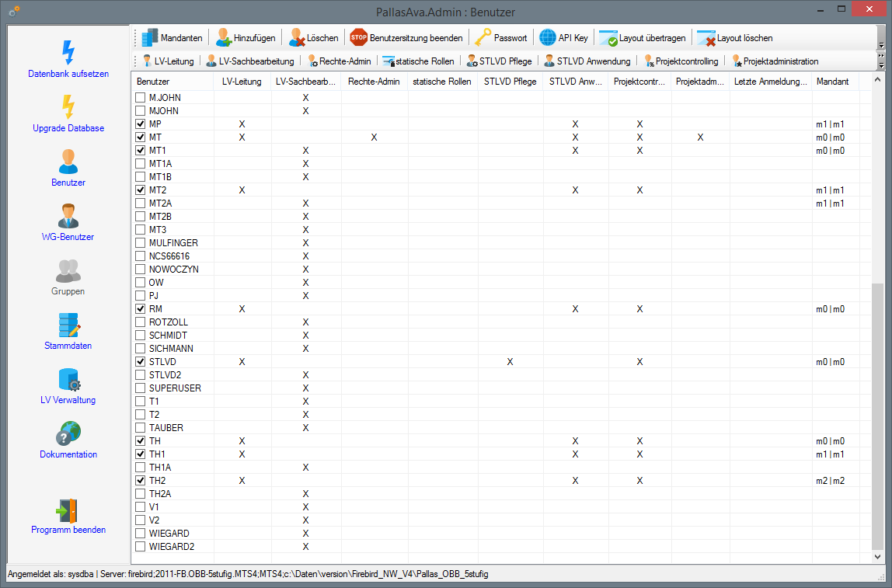Check the box for user SUPERUSER
The image size is (892, 588).
tap(141, 388)
